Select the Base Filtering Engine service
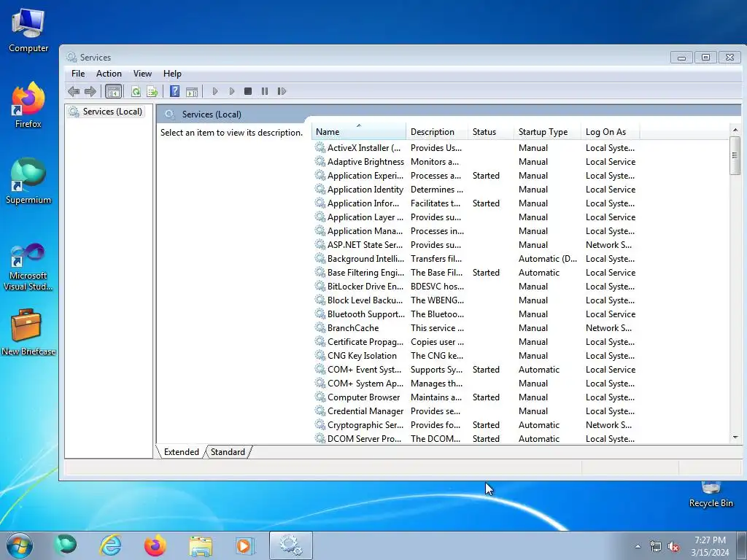The width and height of the screenshot is (747, 560). click(474, 273)
